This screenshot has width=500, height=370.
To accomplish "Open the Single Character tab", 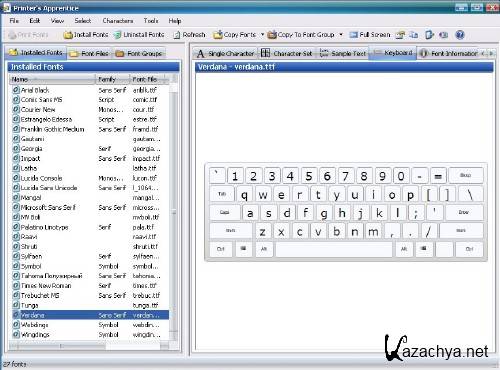I will [x=226, y=53].
